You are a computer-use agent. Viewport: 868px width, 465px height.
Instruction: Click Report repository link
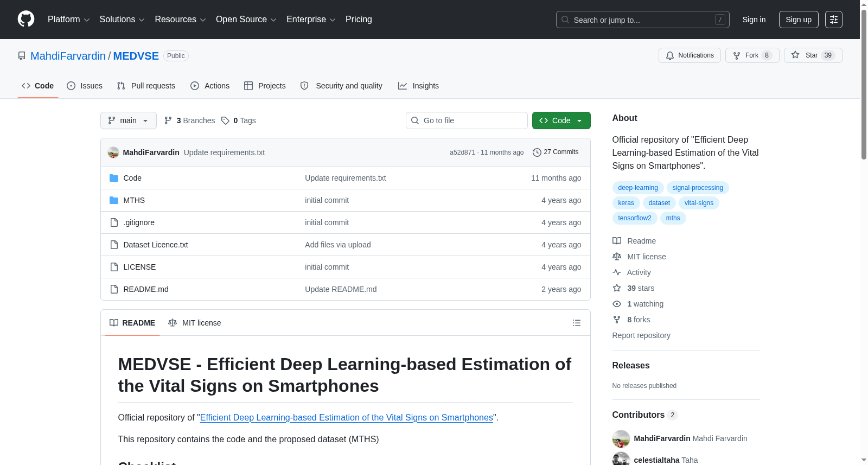(641, 335)
